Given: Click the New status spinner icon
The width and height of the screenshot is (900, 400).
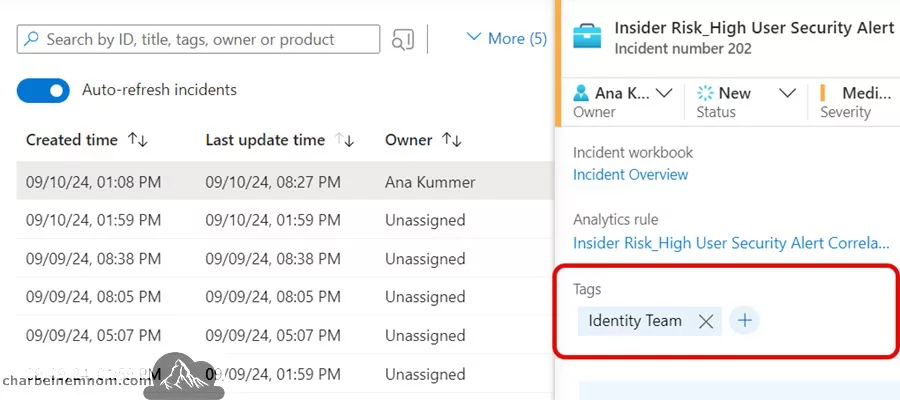Looking at the screenshot, I should click(x=705, y=93).
